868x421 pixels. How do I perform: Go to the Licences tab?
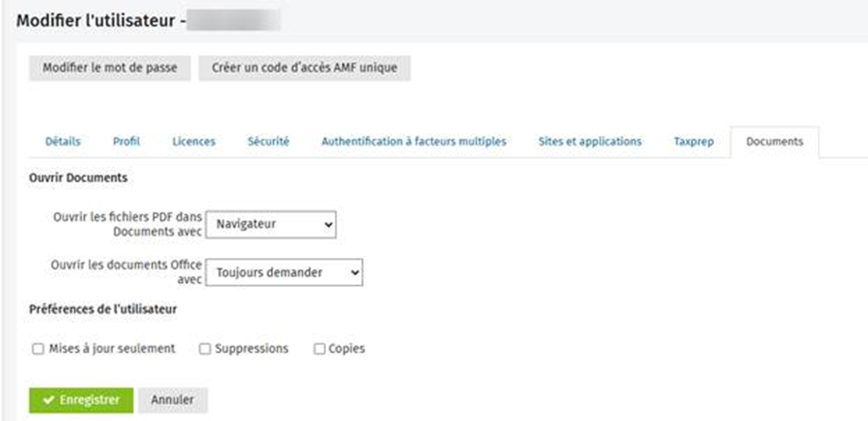click(194, 142)
